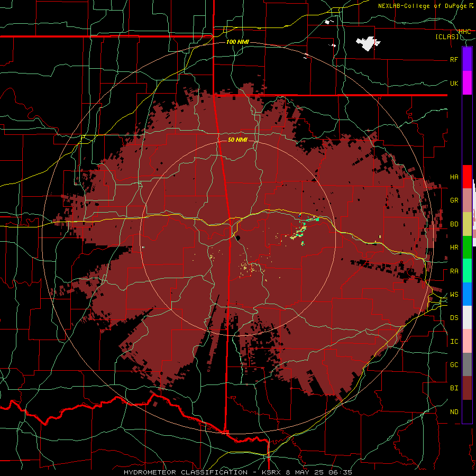The image size is (476, 476).
Task: Click the 'BD' legend label
Action: click(454, 224)
